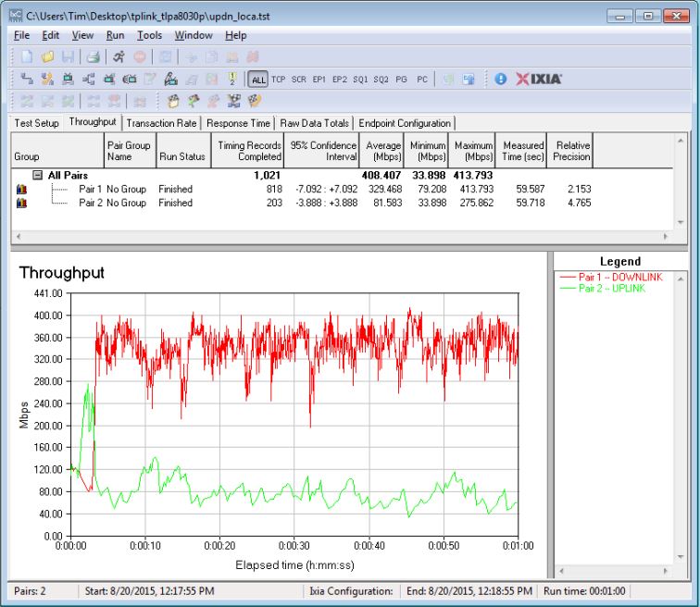Click the Pair 2 row chart icon
This screenshot has width=700, height=607.
pos(21,203)
